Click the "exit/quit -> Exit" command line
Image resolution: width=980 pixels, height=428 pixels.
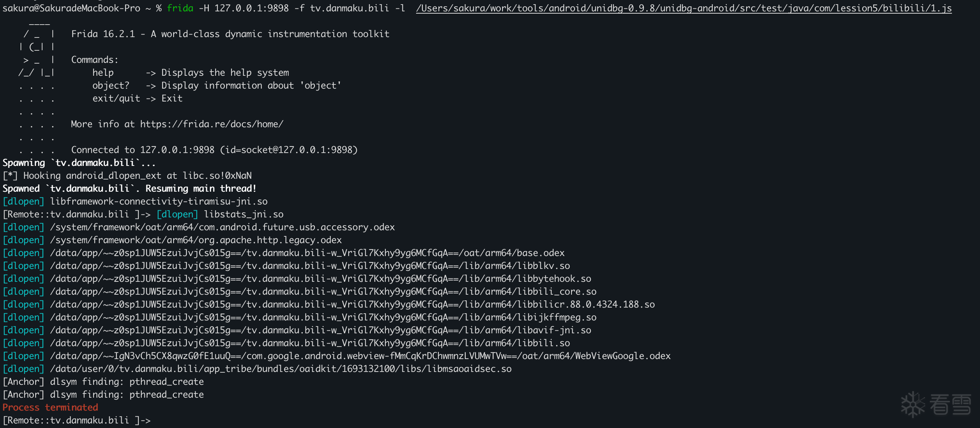(137, 98)
